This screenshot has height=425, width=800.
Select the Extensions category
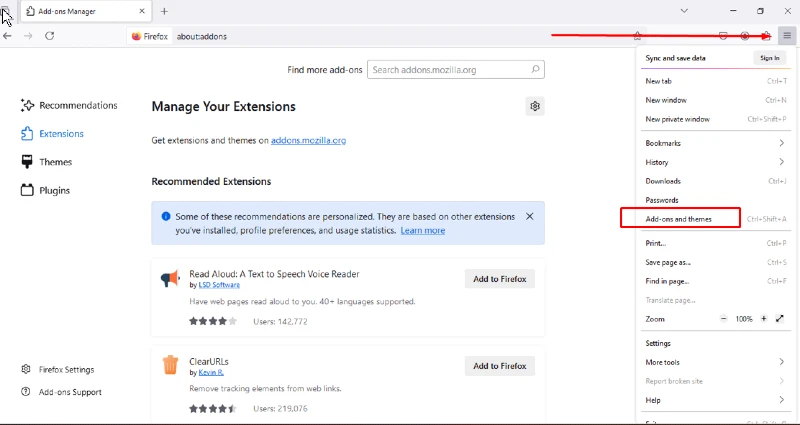[52, 134]
